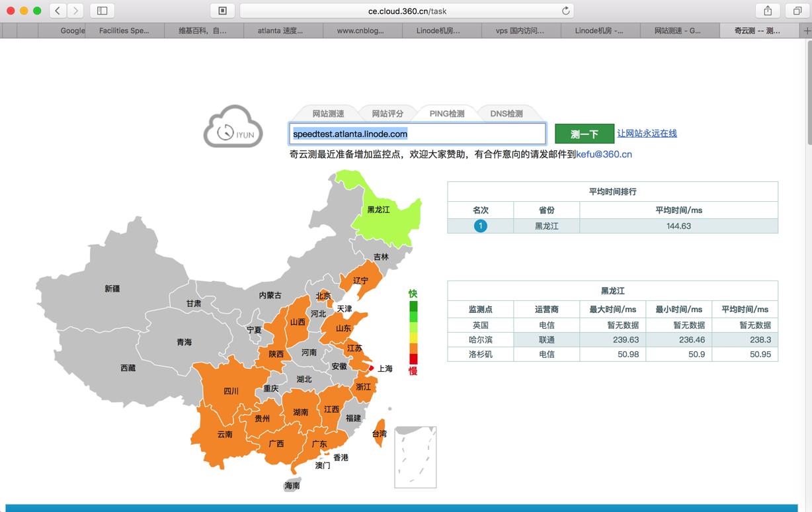Select the PING检测 page tab

[x=447, y=114]
